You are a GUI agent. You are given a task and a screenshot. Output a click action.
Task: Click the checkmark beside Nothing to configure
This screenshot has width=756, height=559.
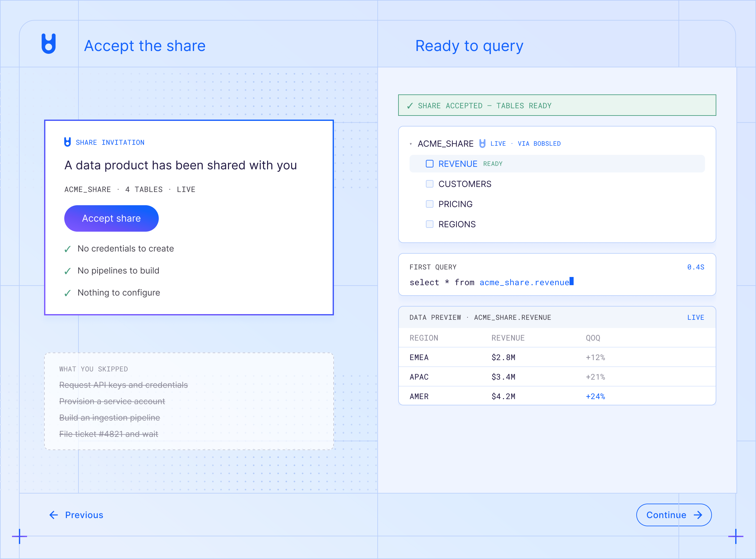pos(67,293)
